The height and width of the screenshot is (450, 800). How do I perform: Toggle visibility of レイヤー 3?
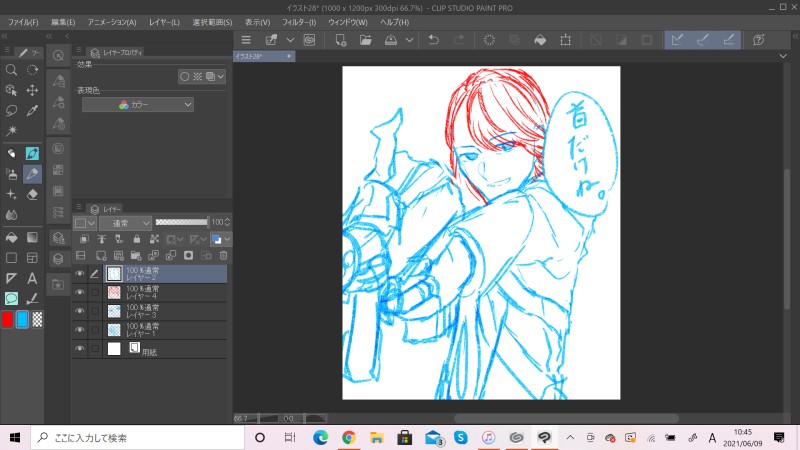[x=79, y=311]
